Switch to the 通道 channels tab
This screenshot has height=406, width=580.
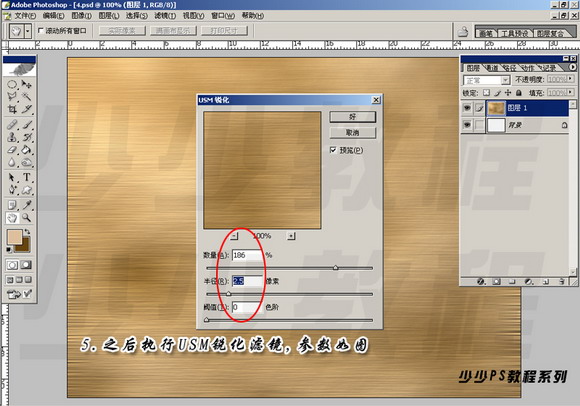point(492,68)
